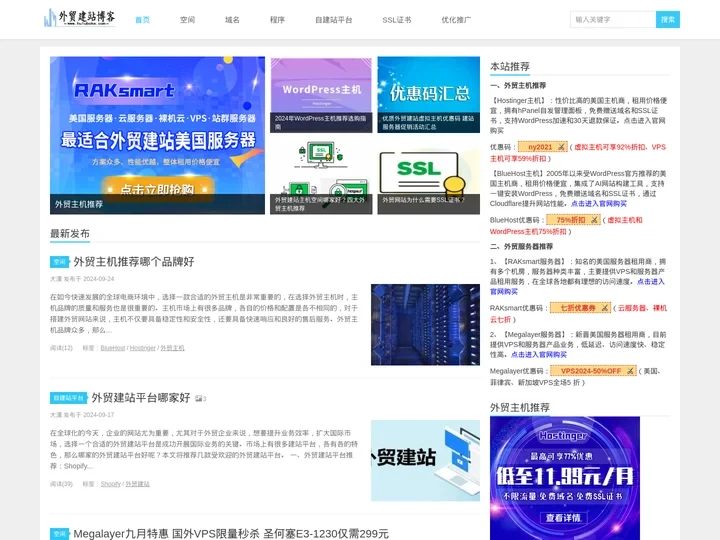This screenshot has width=720, height=540.
Task: Click scissors icon on VPS2024-50%OFF coupon
Action: (630, 371)
